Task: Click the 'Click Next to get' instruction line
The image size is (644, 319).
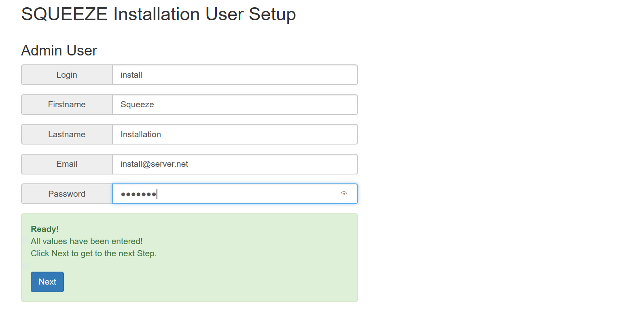Action: [93, 253]
